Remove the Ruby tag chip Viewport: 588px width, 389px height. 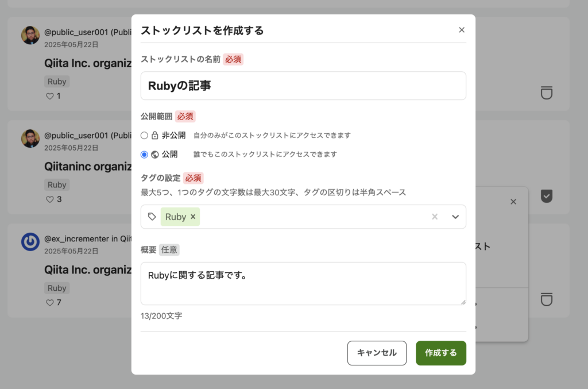tap(193, 217)
